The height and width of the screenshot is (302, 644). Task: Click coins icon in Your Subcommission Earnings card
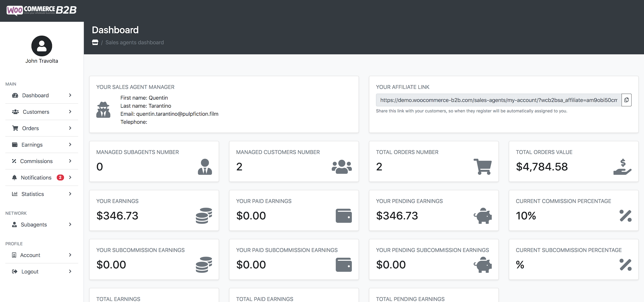(x=204, y=265)
